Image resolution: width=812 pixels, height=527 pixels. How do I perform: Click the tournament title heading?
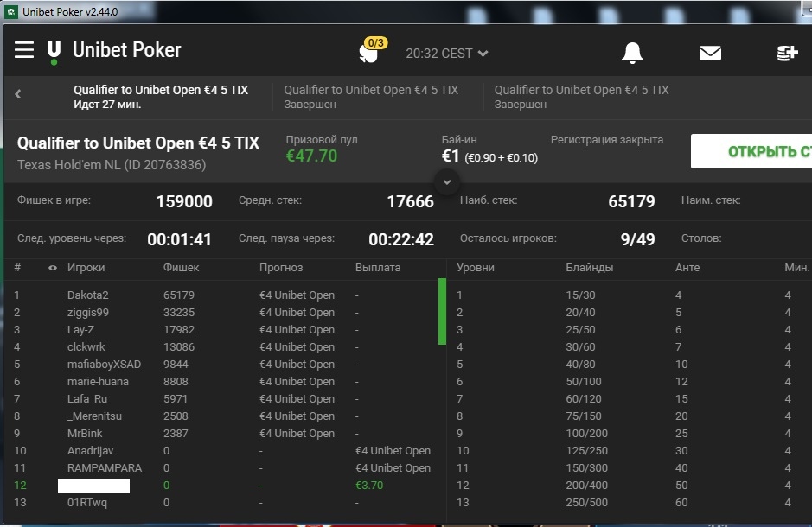tap(138, 143)
